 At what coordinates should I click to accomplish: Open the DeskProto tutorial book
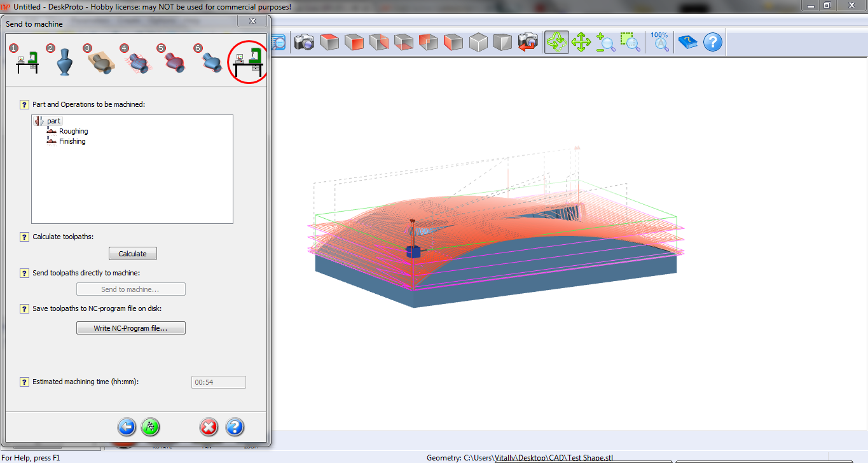pyautogui.click(x=687, y=42)
